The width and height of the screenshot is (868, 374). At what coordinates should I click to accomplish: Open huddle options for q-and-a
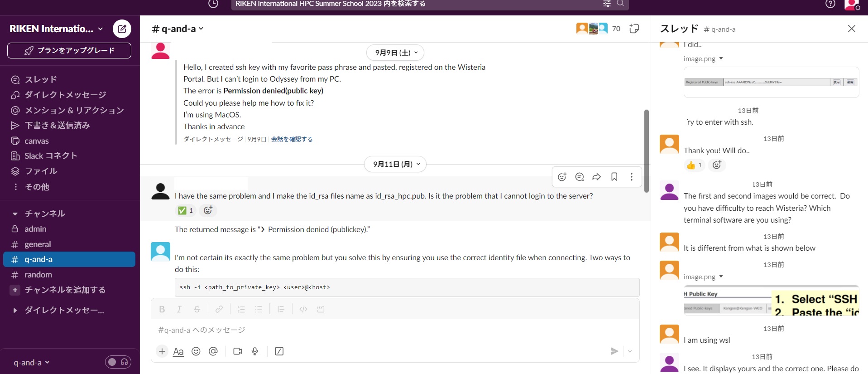click(31, 363)
